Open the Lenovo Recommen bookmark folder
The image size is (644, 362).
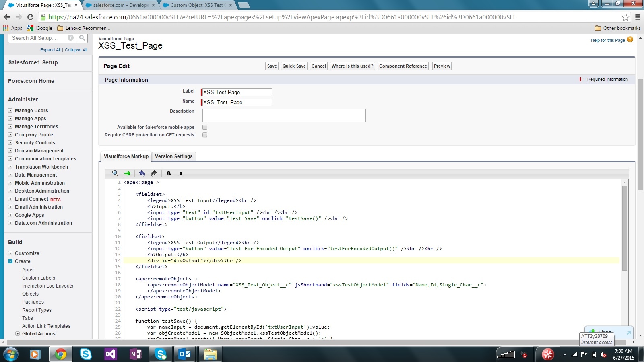(84, 28)
